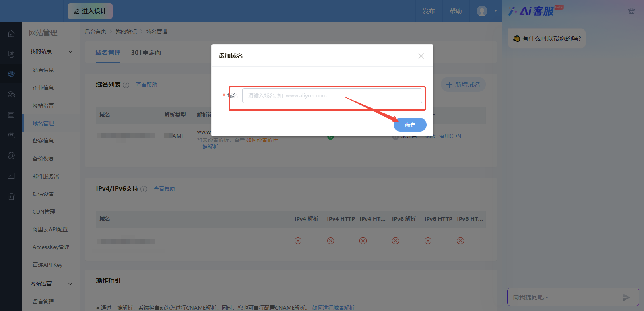Go to 后台首页 breadcrumb
644x311 pixels.
pos(95,31)
